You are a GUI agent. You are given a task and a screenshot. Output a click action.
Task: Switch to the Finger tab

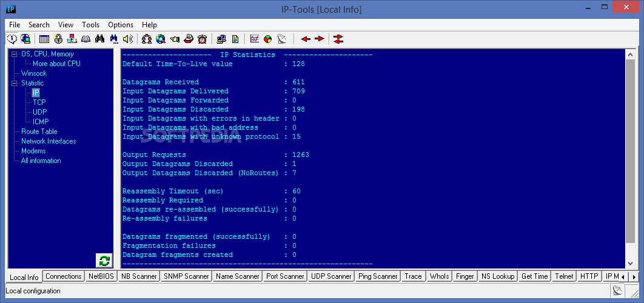465,276
